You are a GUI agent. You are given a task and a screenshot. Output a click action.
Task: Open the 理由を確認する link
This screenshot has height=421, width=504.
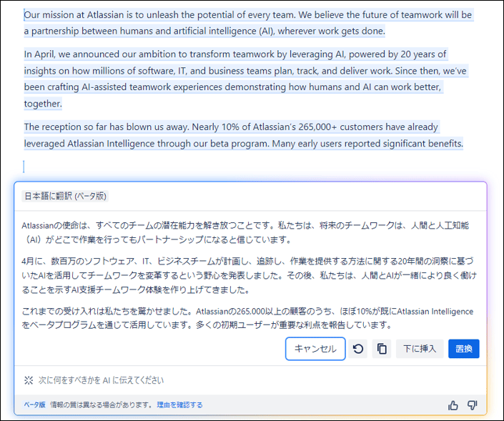[179, 405]
